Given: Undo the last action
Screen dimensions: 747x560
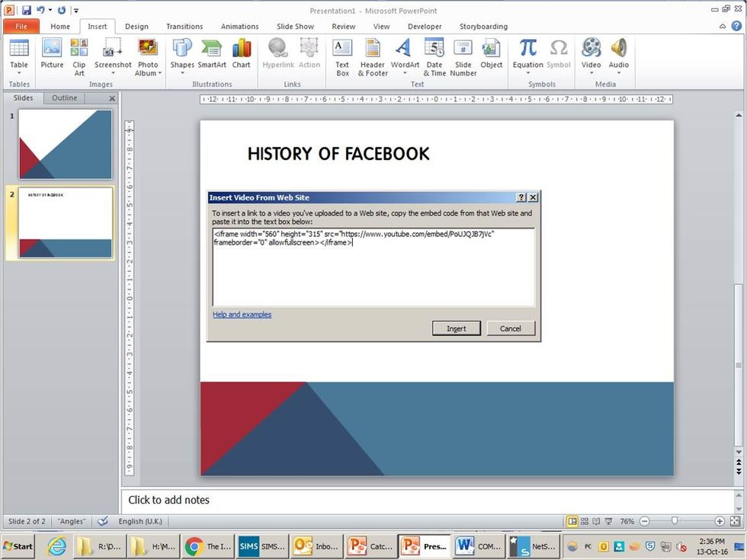Looking at the screenshot, I should [40, 10].
